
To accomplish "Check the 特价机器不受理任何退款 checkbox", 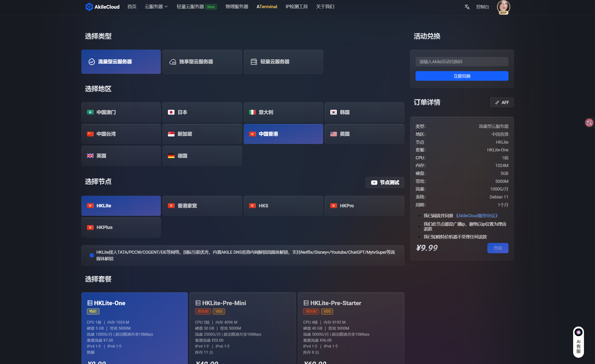I will pyautogui.click(x=419, y=237).
